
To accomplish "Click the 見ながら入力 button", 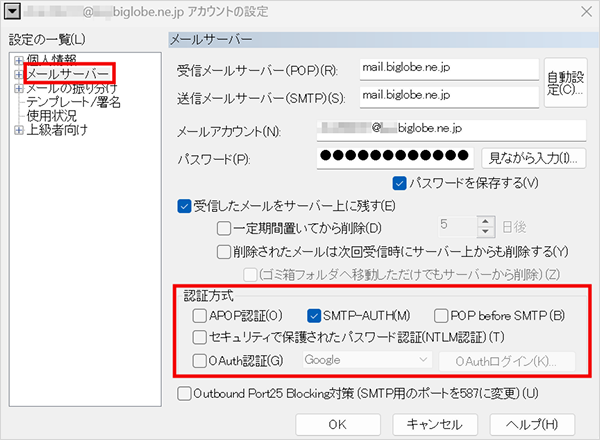I will coord(533,158).
